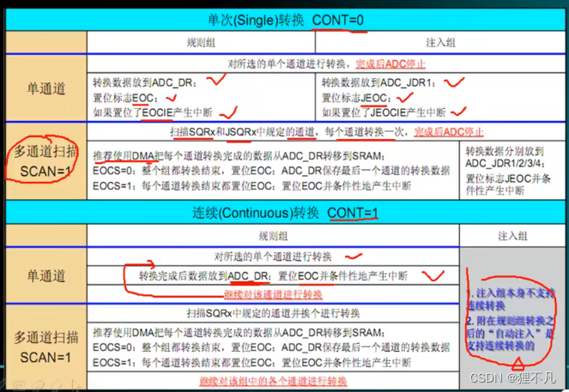Click 单通道 row label in single conversion section
The image size is (569, 392).
(46, 88)
